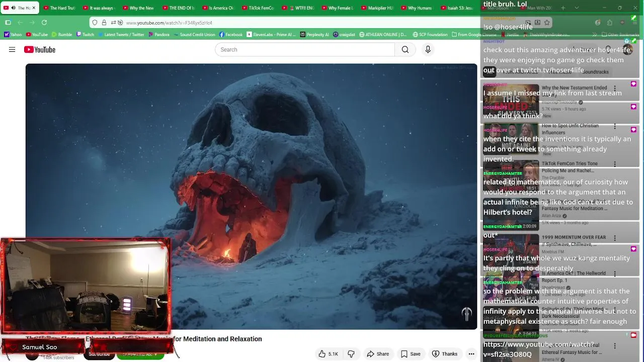Go forward in the browser
This screenshot has width=644, height=362.
click(32, 23)
